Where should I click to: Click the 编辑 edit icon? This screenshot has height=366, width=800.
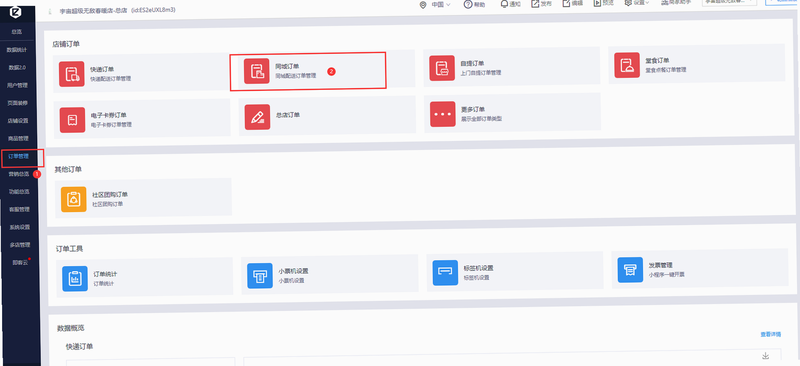tap(566, 3)
